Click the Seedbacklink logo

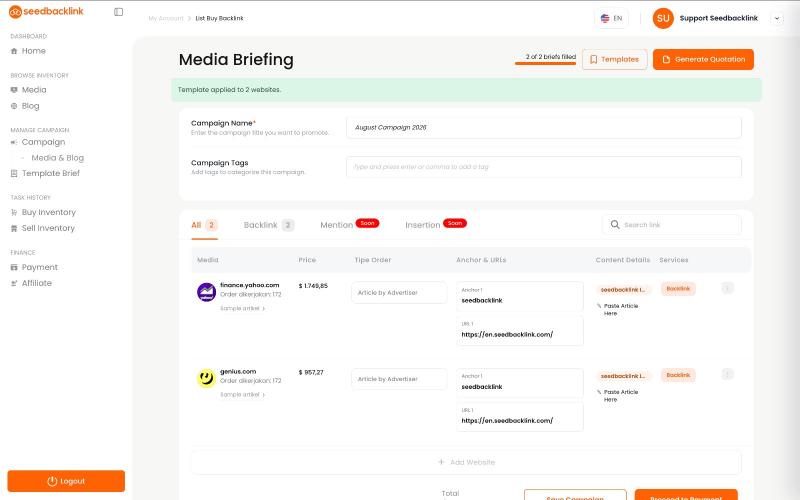coord(46,11)
